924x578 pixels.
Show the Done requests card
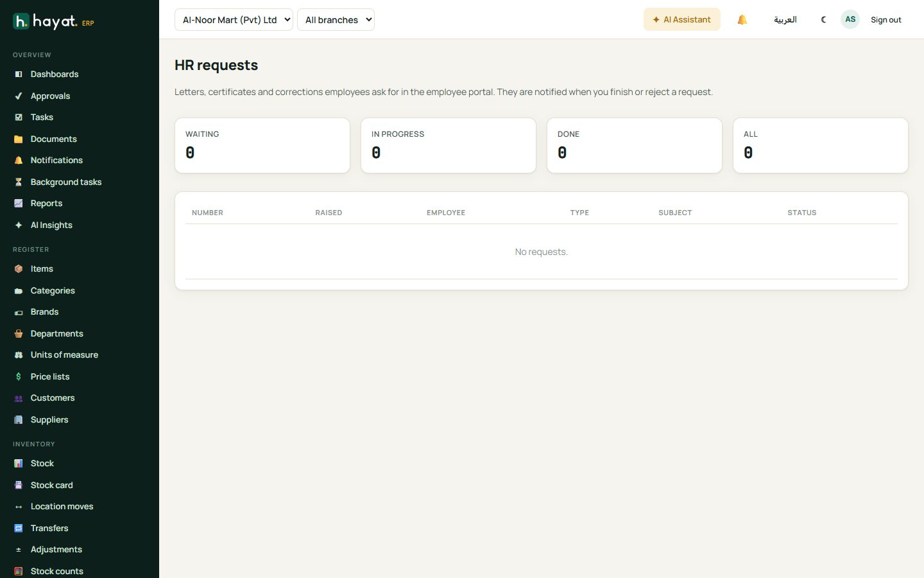635,145
